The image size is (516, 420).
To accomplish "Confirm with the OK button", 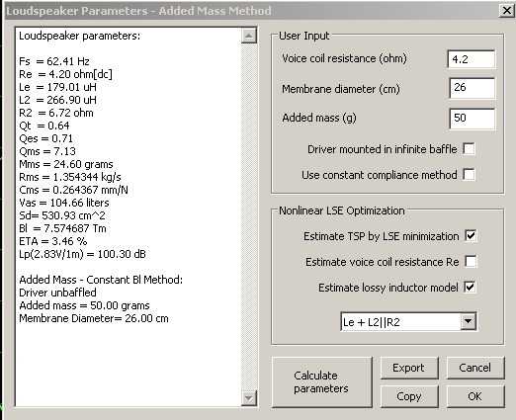I will click(475, 396).
